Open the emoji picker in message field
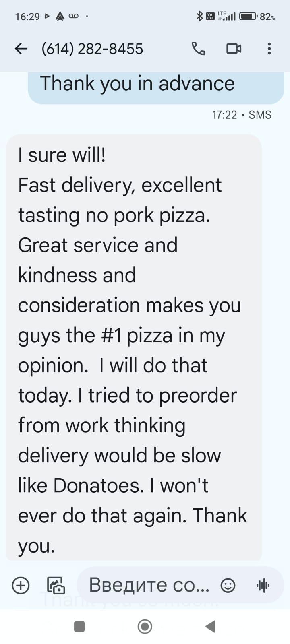The width and height of the screenshot is (290, 644). pyautogui.click(x=228, y=585)
